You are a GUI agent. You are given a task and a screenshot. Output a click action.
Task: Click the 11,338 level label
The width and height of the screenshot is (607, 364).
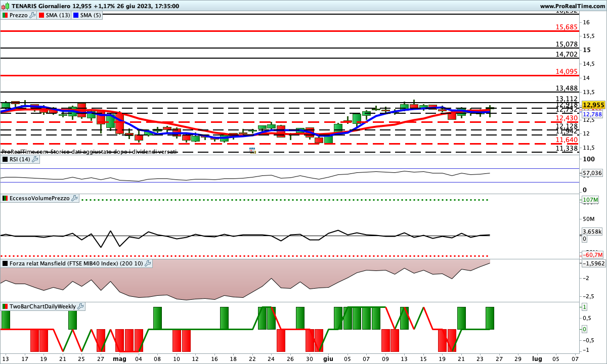[x=567, y=148]
